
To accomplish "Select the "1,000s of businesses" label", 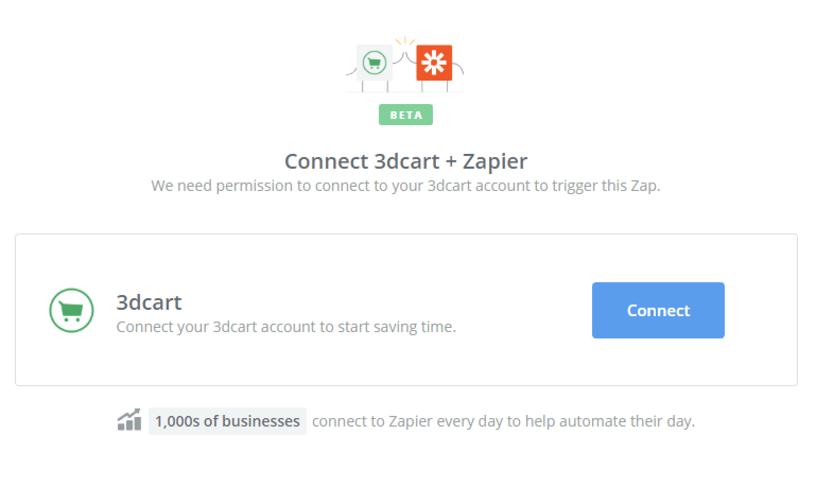I will click(228, 421).
